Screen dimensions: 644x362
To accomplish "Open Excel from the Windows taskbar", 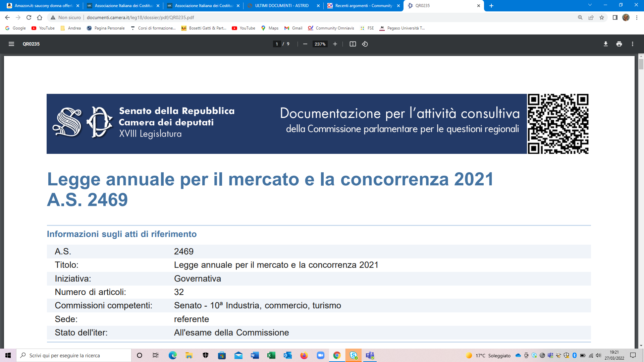I will tap(271, 355).
